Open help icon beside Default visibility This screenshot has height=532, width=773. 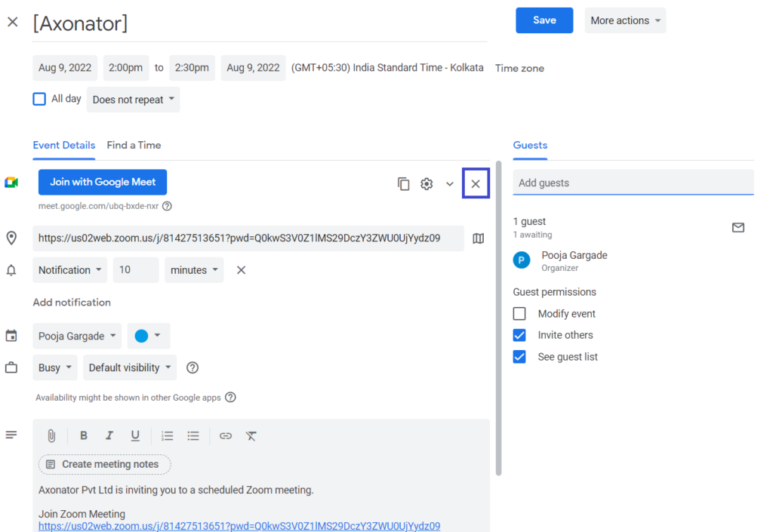192,367
